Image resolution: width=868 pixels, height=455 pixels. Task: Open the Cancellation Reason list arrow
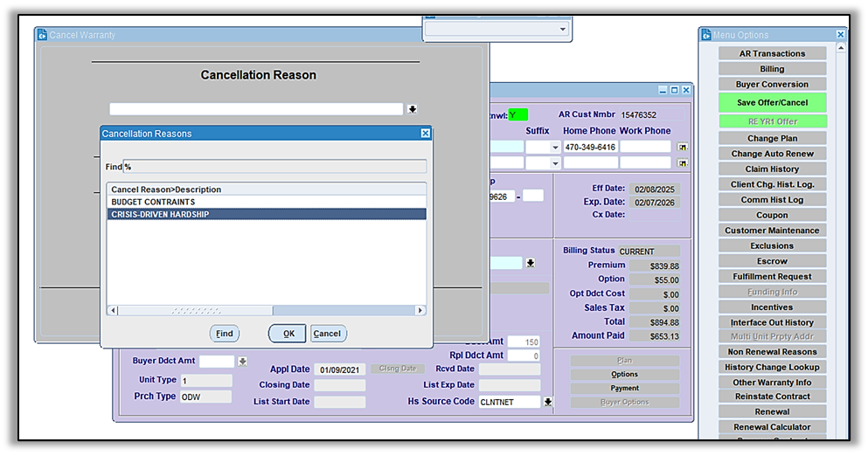[413, 109]
